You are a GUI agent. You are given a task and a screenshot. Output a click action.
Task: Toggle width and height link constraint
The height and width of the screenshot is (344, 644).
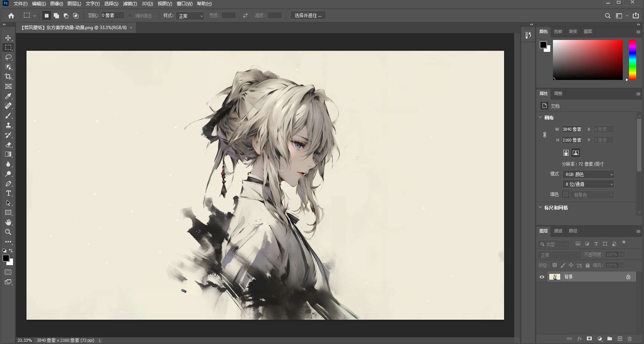[x=545, y=134]
